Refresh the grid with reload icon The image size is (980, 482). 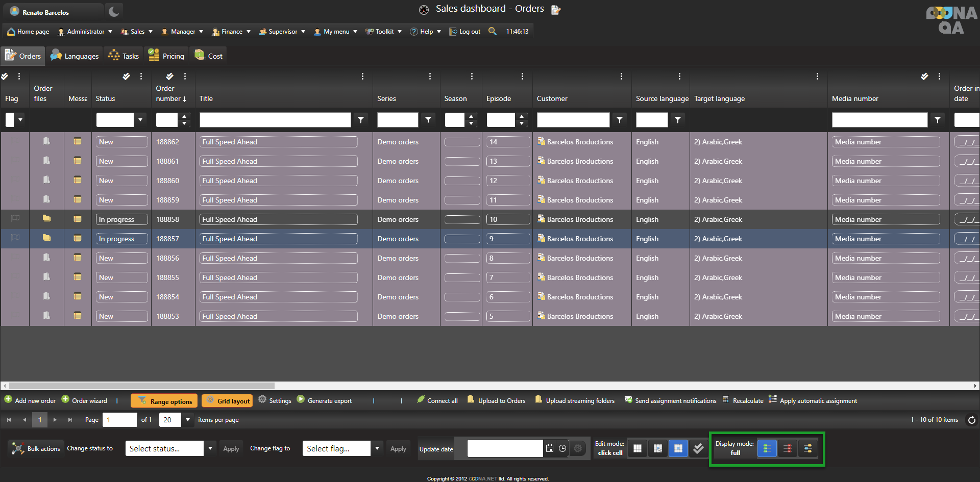click(x=972, y=420)
